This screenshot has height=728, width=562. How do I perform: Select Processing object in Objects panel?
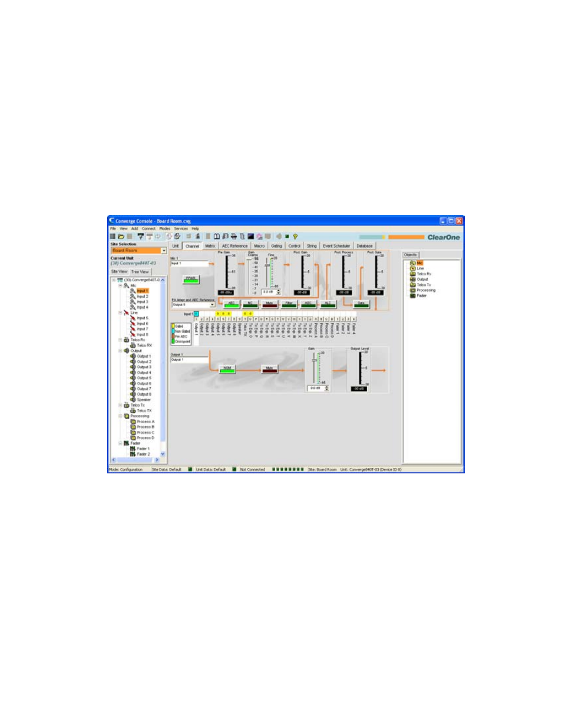[x=422, y=290]
